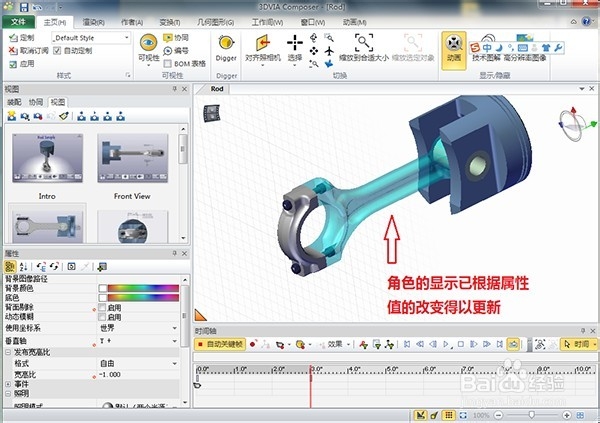Toggle the 自动定制 checkbox
The image size is (600, 423).
pos(57,51)
